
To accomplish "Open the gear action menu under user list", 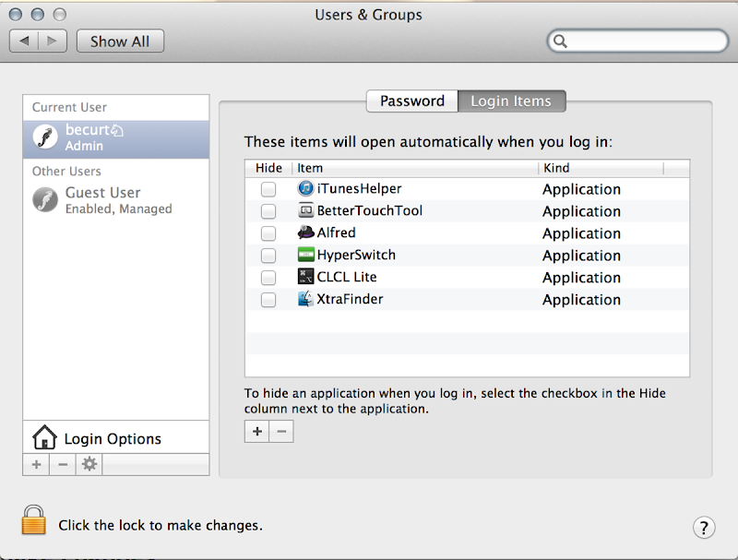I will pos(89,465).
